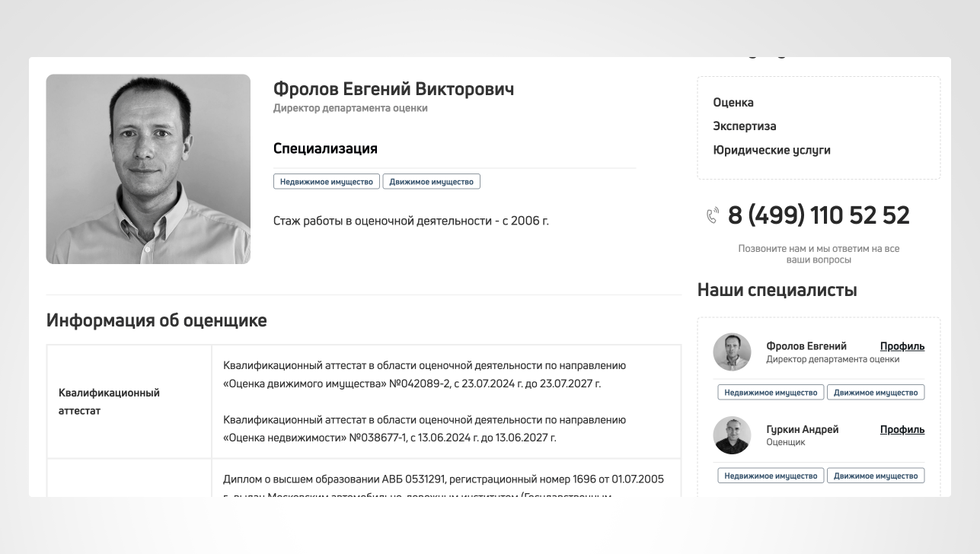This screenshot has width=980, height=554.
Task: Open Фролов Евгений's small round avatar
Action: (732, 352)
